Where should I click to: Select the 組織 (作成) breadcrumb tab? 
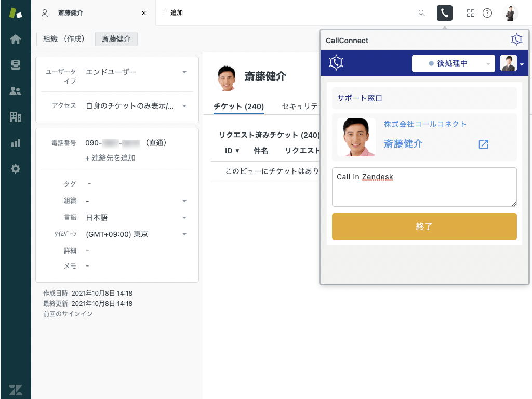coord(65,39)
